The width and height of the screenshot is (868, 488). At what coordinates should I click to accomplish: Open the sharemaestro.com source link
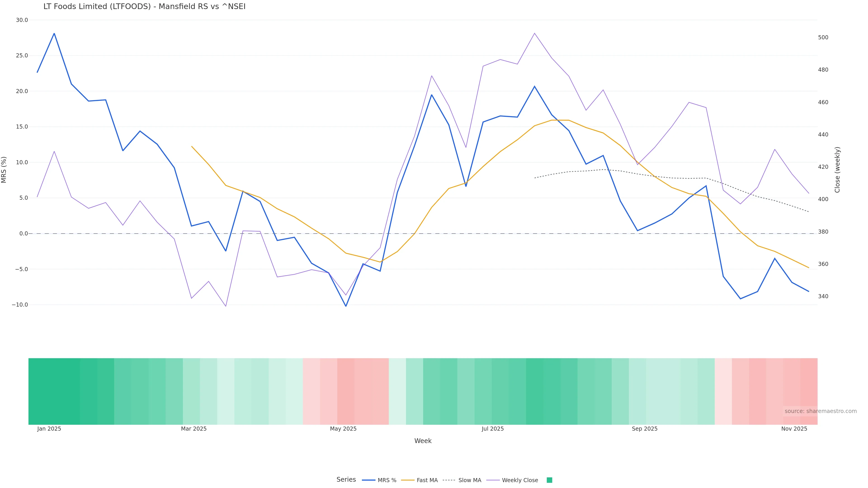pyautogui.click(x=820, y=411)
